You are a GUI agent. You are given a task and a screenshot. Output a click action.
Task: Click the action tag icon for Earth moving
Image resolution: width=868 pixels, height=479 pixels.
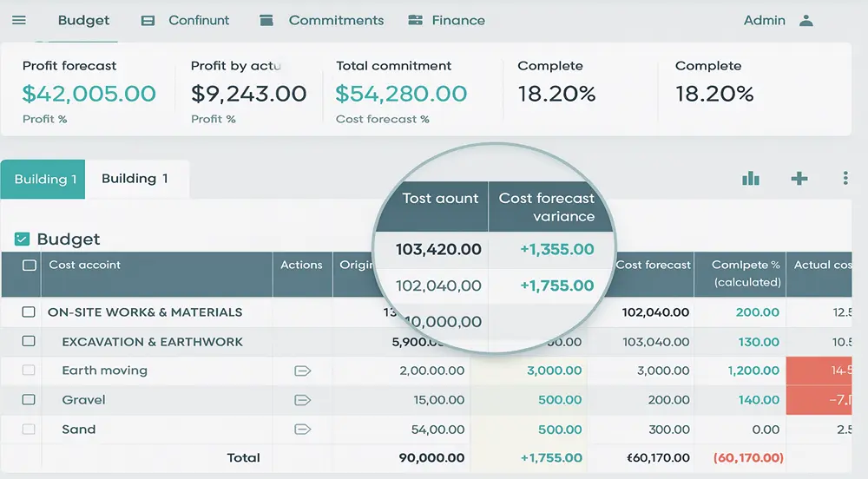(x=302, y=371)
